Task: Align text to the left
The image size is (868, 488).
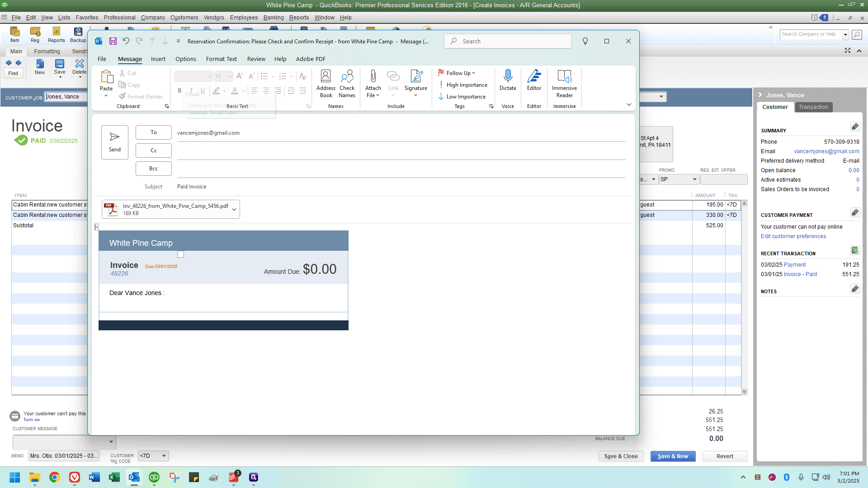Action: (255, 91)
